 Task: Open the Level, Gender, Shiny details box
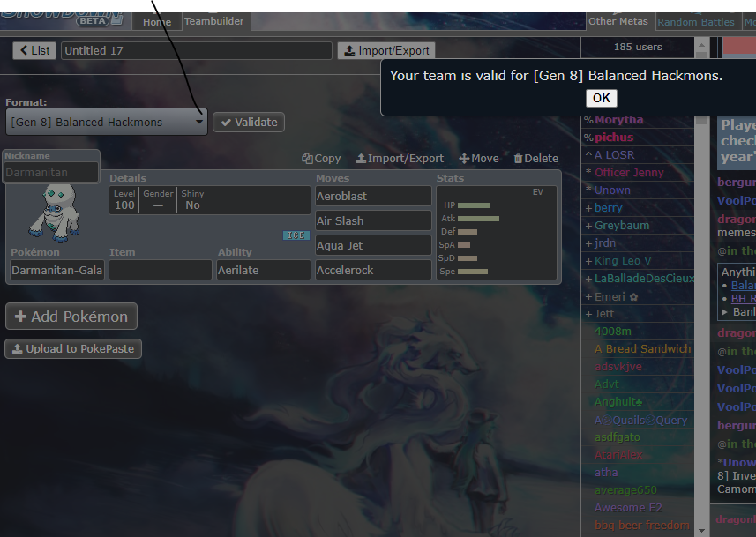point(210,200)
